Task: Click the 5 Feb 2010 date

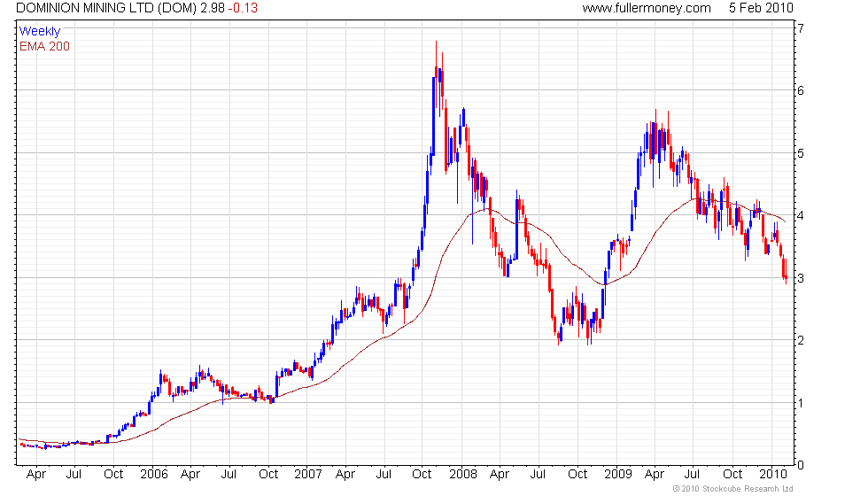Action: (761, 8)
